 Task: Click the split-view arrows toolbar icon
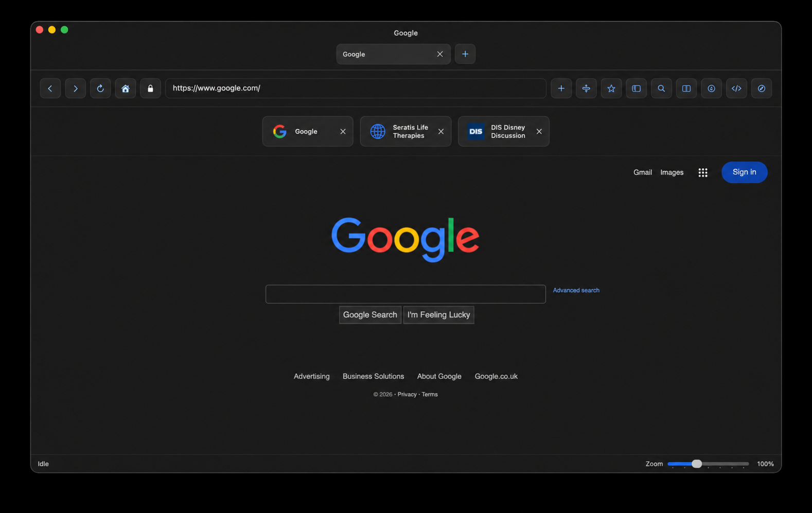pyautogui.click(x=586, y=89)
